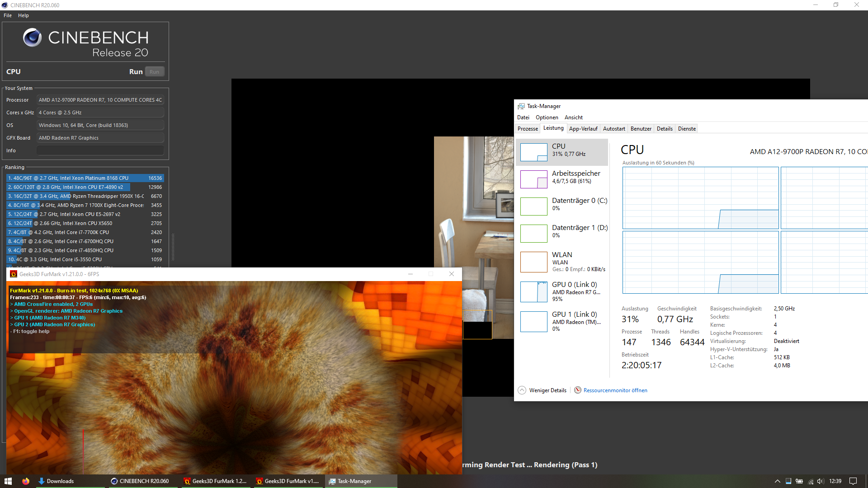This screenshot has height=488, width=868.
Task: Switch to the Autostart tab
Action: click(614, 129)
